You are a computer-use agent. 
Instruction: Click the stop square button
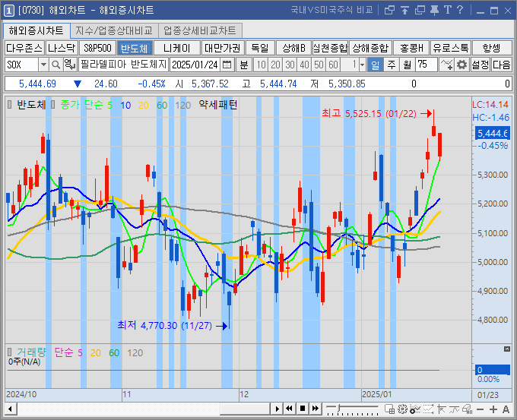303,409
